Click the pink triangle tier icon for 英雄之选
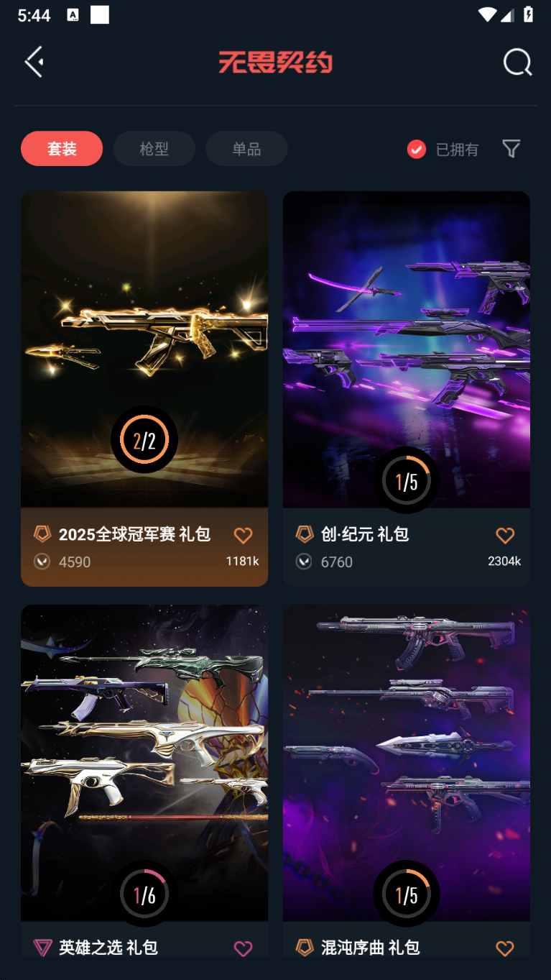Image resolution: width=551 pixels, height=980 pixels. 42,948
